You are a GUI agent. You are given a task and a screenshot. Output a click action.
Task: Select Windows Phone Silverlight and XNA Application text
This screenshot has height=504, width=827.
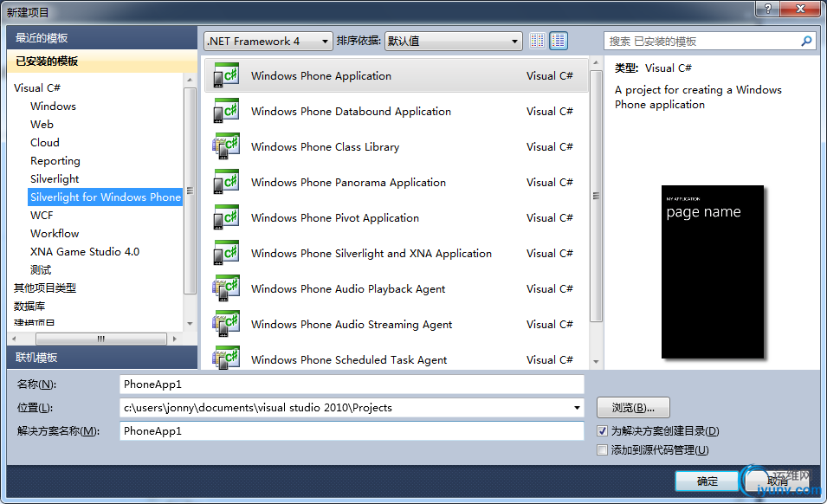(x=372, y=254)
